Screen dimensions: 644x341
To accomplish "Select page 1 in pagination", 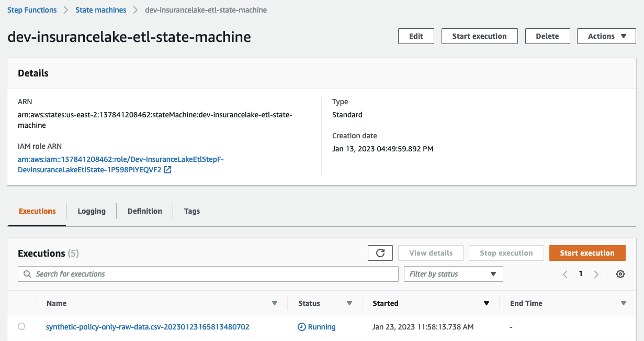I will (581, 273).
